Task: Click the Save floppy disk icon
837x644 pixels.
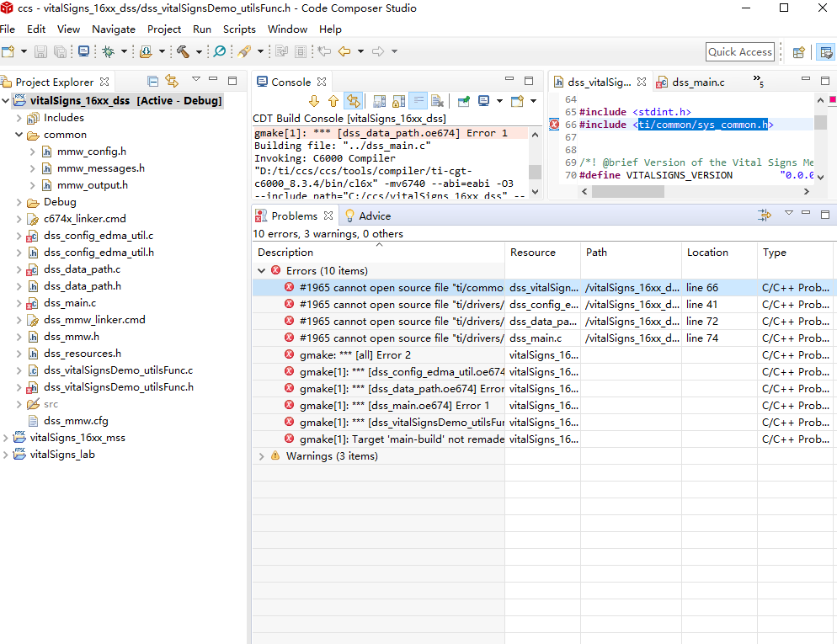Action: click(40, 51)
